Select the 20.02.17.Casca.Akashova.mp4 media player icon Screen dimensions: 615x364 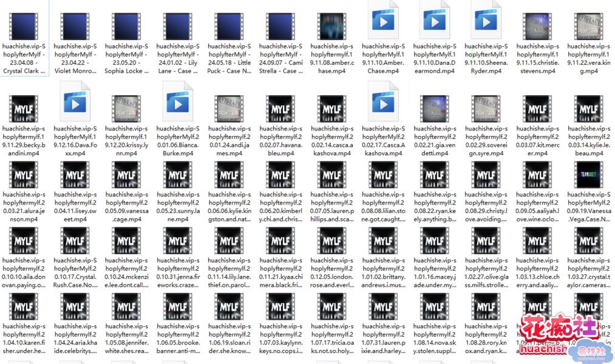(x=383, y=102)
